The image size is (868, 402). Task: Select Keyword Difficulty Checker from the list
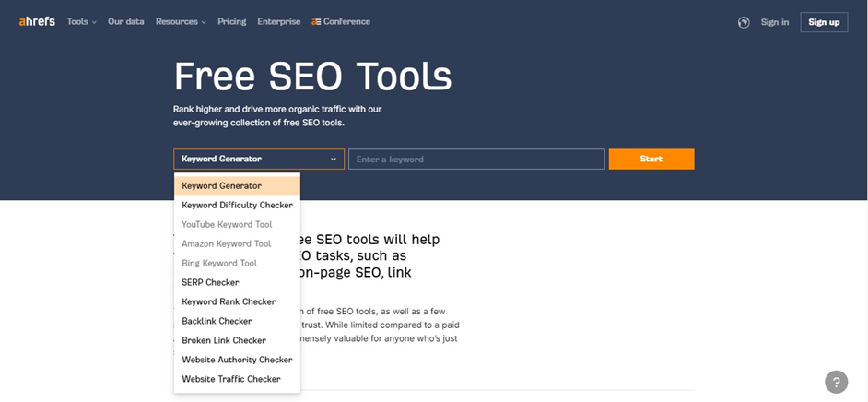[237, 206]
